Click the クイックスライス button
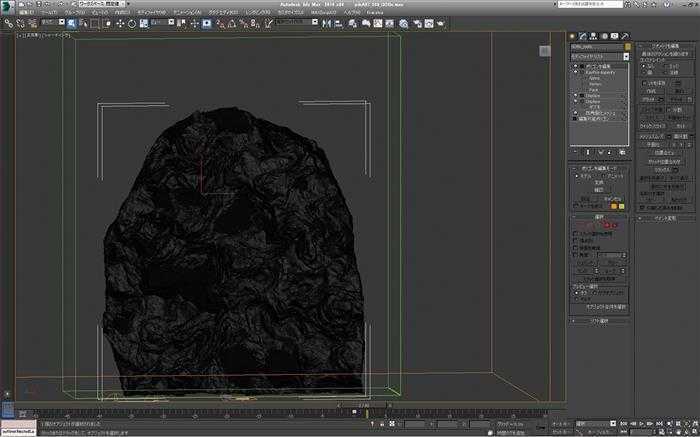This screenshot has height=437, width=700. point(652,126)
